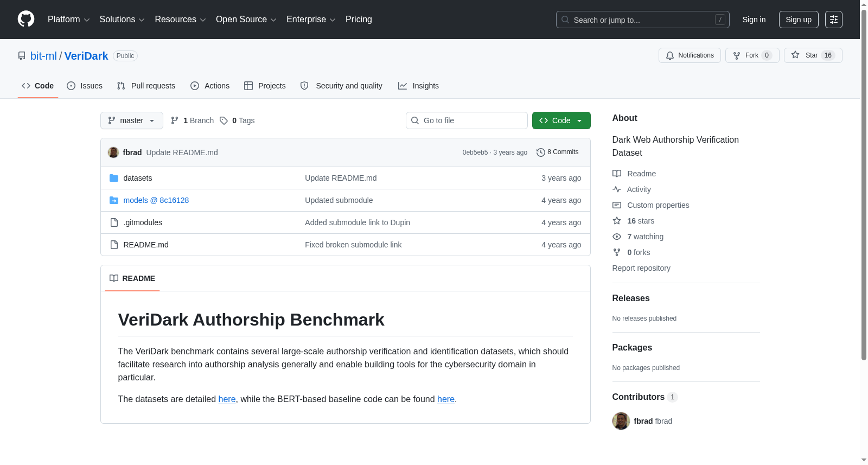Click the Releases heading link
The width and height of the screenshot is (868, 465).
(x=631, y=298)
